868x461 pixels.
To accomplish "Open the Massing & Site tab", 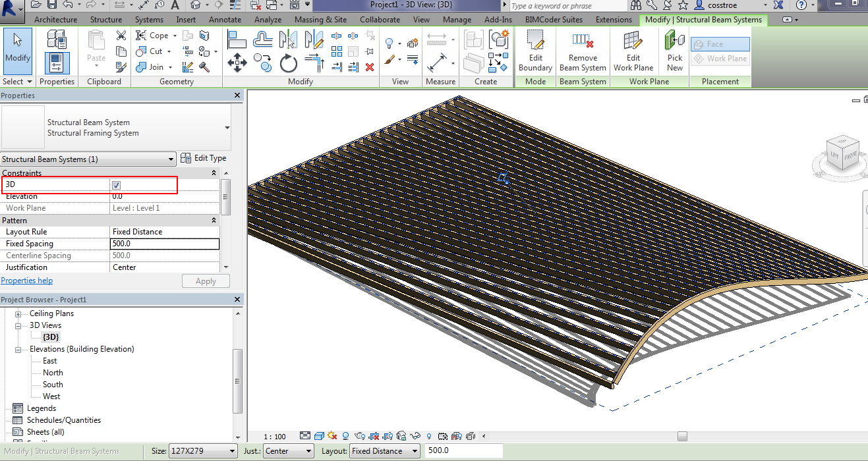I will (320, 20).
